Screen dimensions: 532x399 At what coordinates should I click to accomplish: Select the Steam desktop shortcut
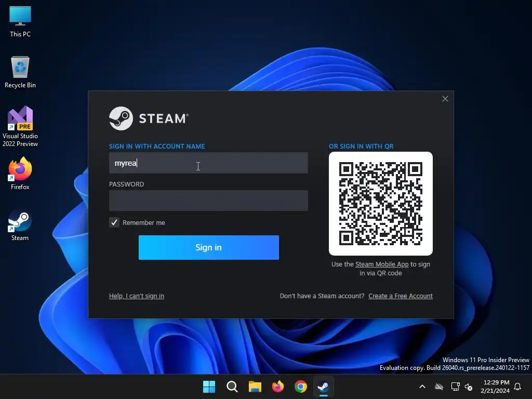click(x=20, y=225)
